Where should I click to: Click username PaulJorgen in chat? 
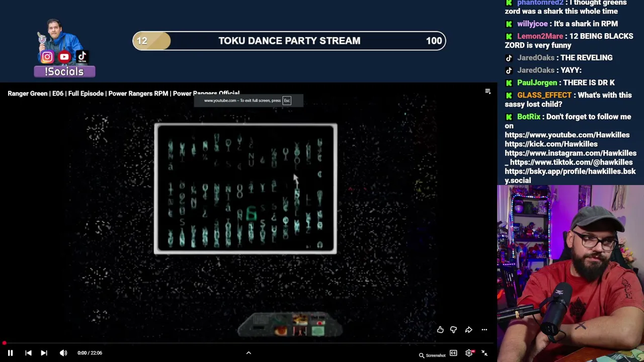coord(537,82)
